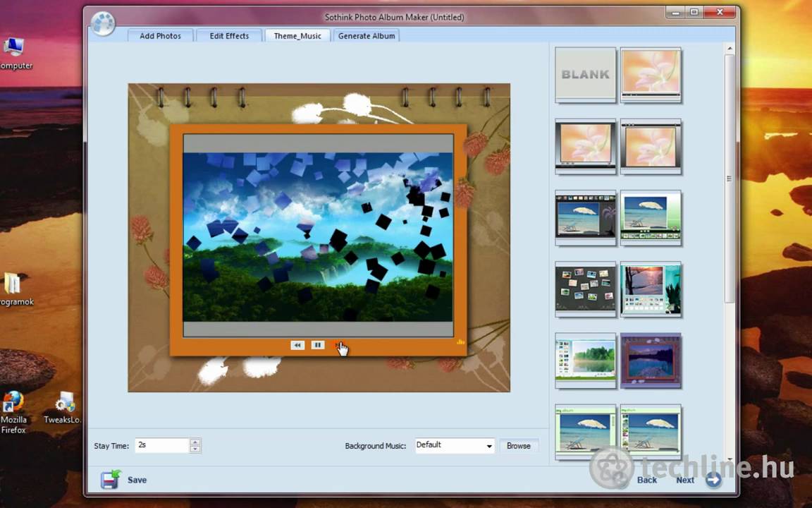Rewind the album preview slideshow
The width and height of the screenshot is (812, 508).
click(297, 345)
